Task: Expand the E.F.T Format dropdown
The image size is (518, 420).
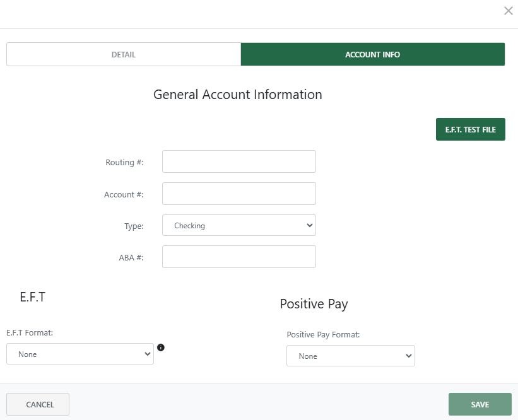Action: (80, 354)
